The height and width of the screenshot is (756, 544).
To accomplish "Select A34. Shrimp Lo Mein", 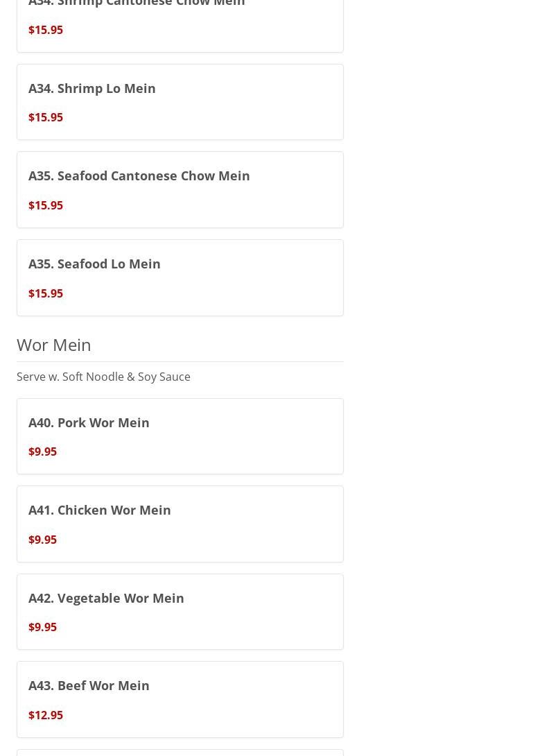I will [x=92, y=88].
